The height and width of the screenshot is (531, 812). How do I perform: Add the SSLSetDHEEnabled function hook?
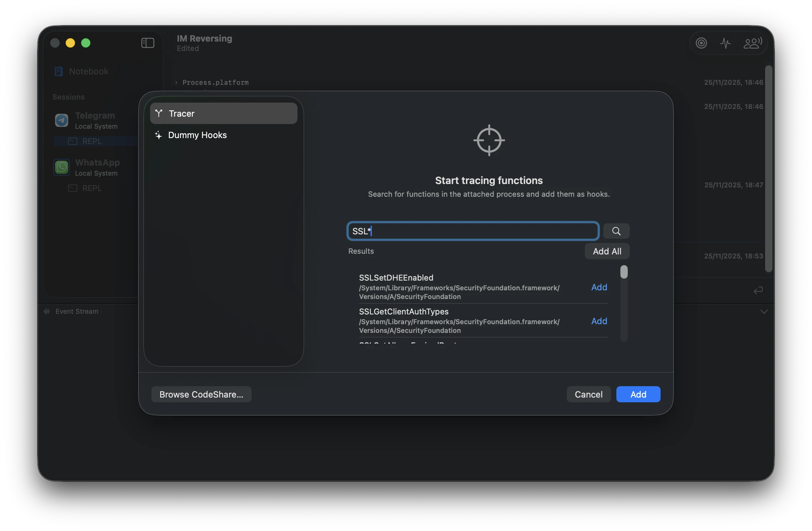599,287
